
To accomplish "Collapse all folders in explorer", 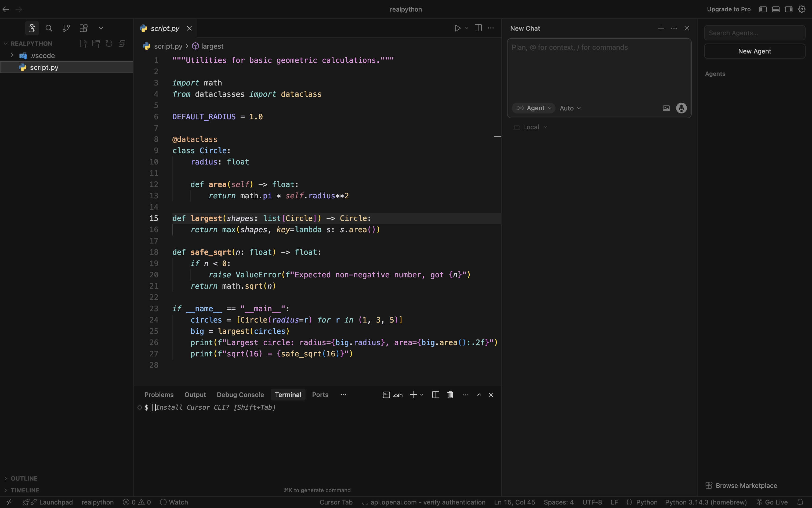I will [x=122, y=44].
